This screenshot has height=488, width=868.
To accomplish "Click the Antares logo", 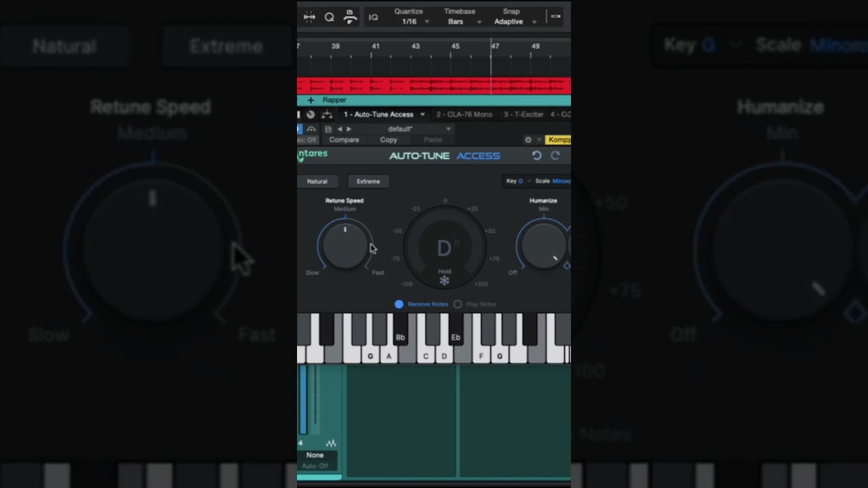I will tap(312, 155).
